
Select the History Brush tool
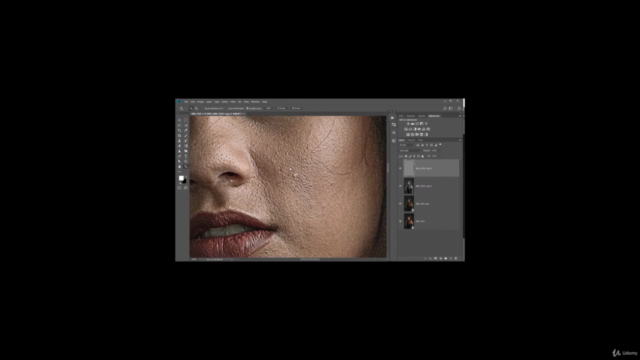pyautogui.click(x=186, y=141)
